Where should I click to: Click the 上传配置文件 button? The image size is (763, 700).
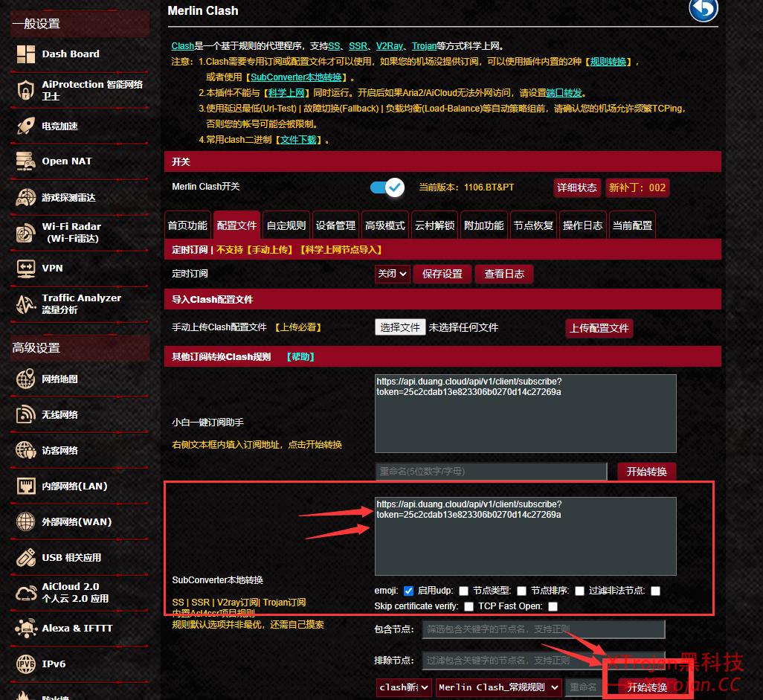pos(599,328)
